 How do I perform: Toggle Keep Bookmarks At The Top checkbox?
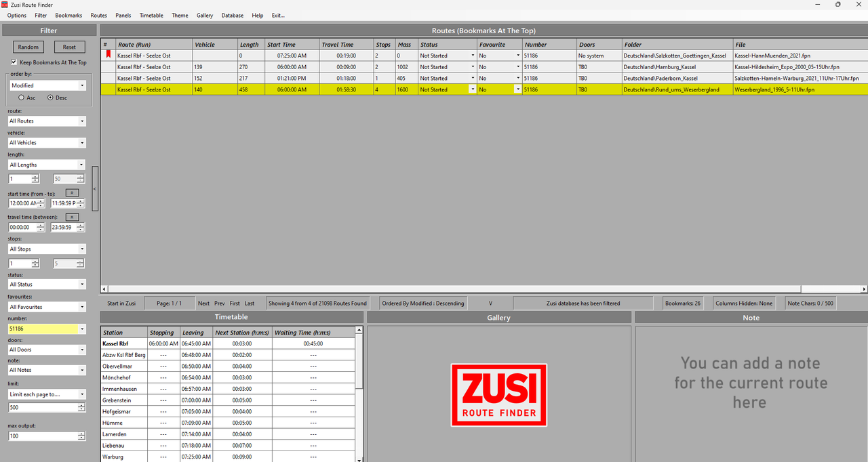(x=14, y=62)
